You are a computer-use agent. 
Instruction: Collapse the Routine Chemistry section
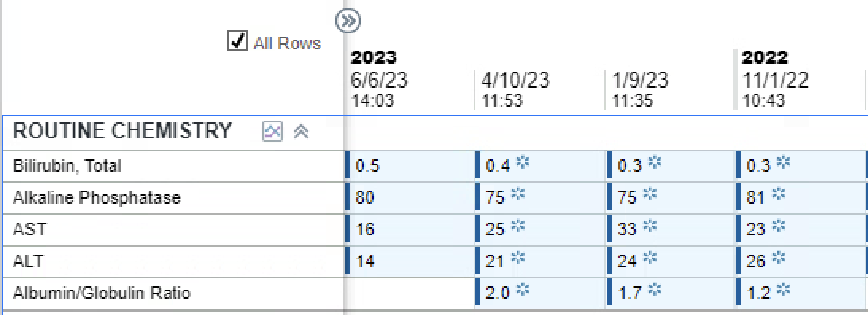point(301,132)
